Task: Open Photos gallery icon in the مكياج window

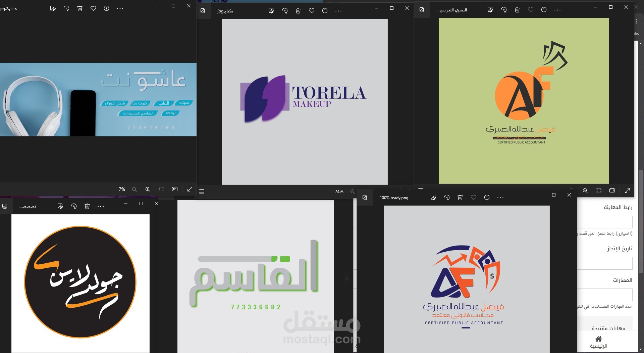Action: (x=203, y=11)
